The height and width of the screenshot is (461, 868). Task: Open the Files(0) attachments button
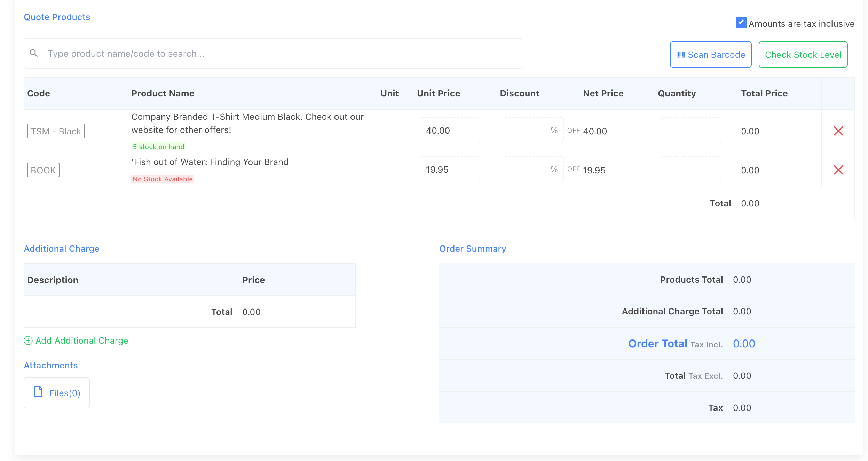57,393
